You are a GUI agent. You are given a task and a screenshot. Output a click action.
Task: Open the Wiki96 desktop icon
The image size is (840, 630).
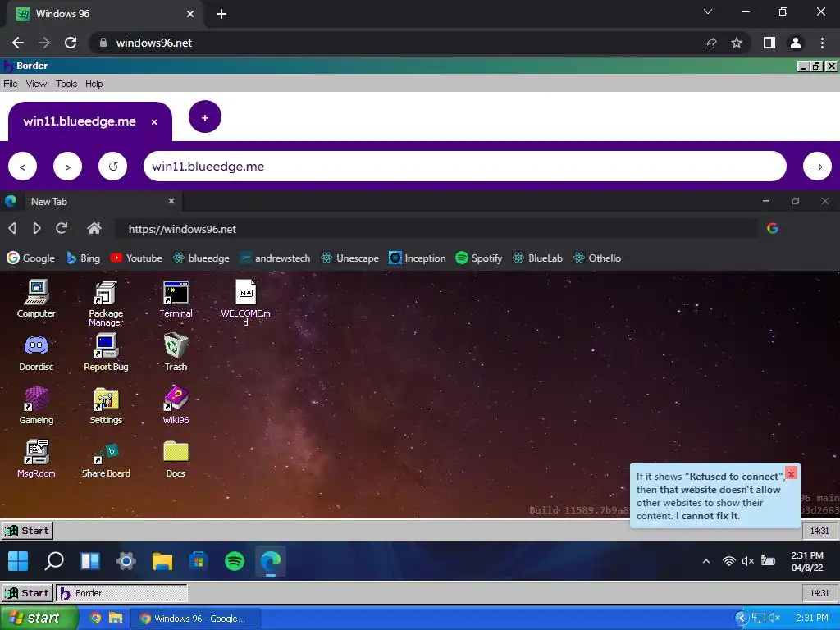(176, 405)
